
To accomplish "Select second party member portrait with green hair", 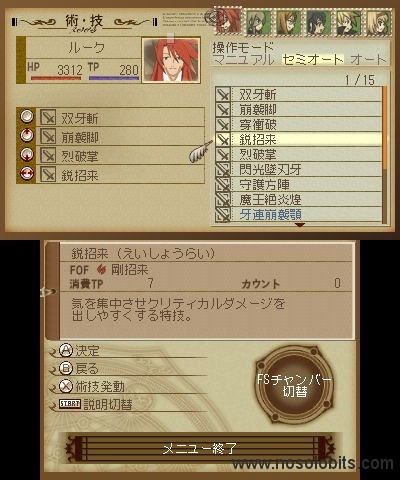I will coord(258,22).
